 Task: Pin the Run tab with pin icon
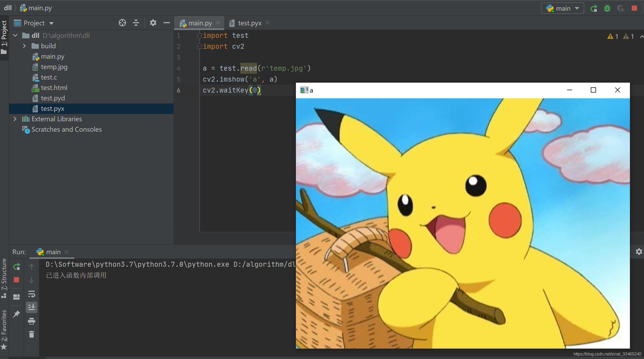(16, 314)
